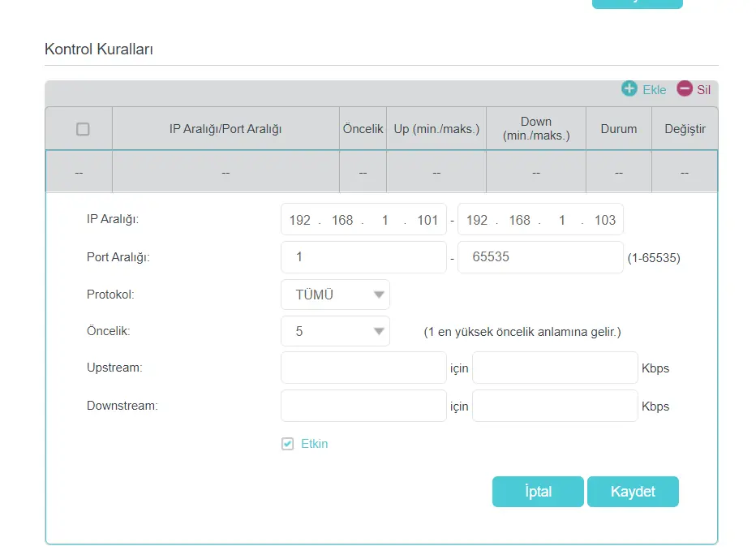Uncheck the Etkin checkbox
756x555 pixels.
(x=287, y=444)
